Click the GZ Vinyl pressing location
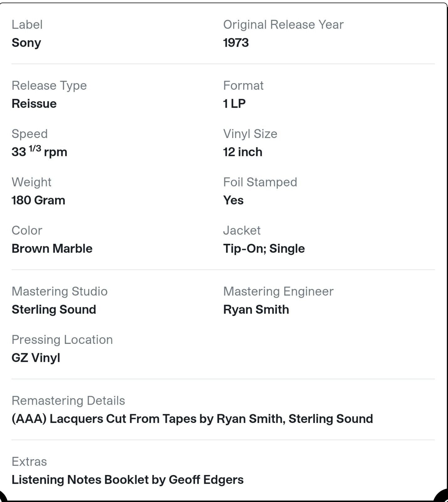448x502 pixels. [36, 358]
